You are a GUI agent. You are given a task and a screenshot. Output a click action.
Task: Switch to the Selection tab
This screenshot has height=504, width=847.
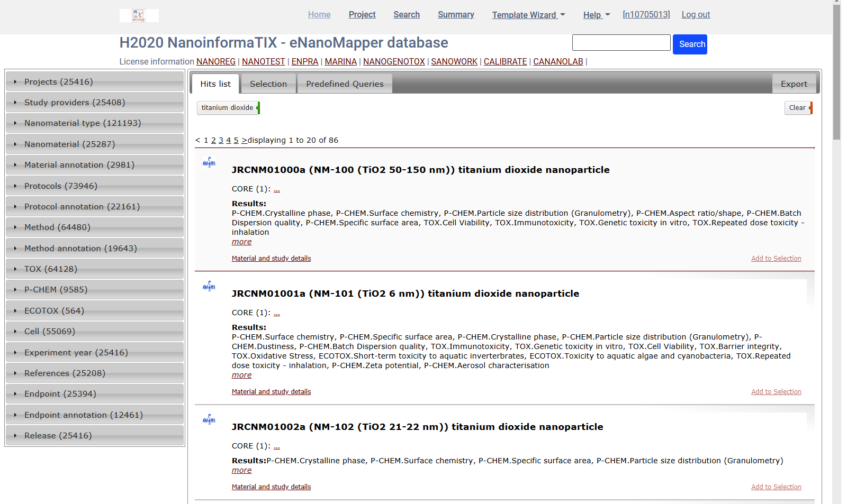pyautogui.click(x=268, y=84)
